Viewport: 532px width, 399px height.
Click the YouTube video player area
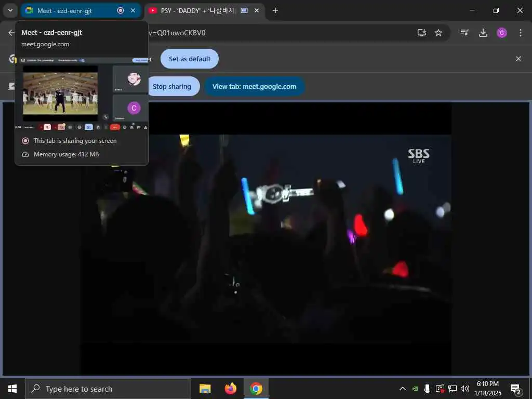pos(265,238)
